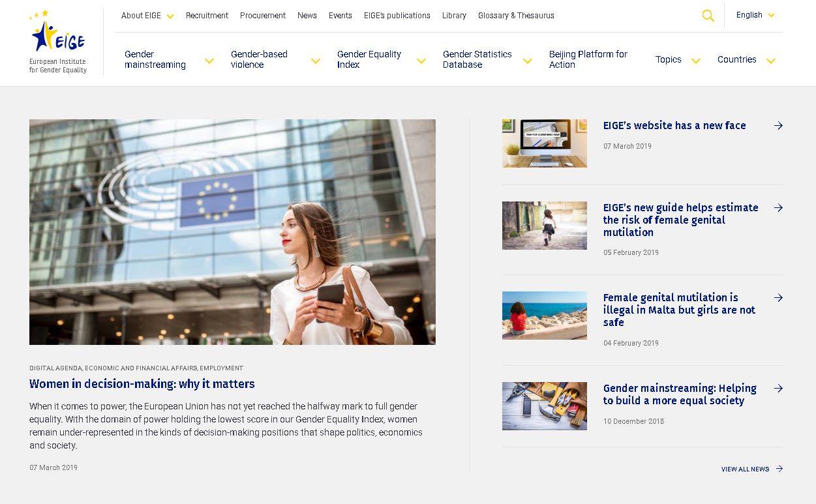Open the News section
816x504 pixels.
click(307, 16)
